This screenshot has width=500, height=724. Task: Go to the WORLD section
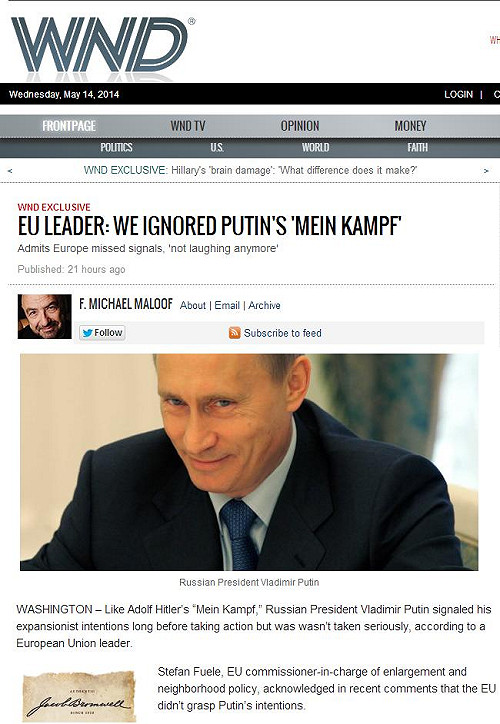click(315, 147)
